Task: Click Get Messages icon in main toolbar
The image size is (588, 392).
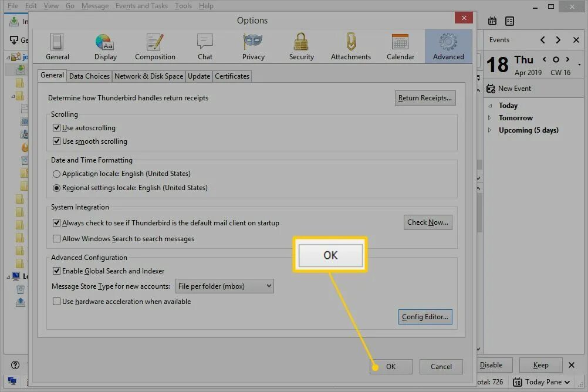Action: (14, 40)
